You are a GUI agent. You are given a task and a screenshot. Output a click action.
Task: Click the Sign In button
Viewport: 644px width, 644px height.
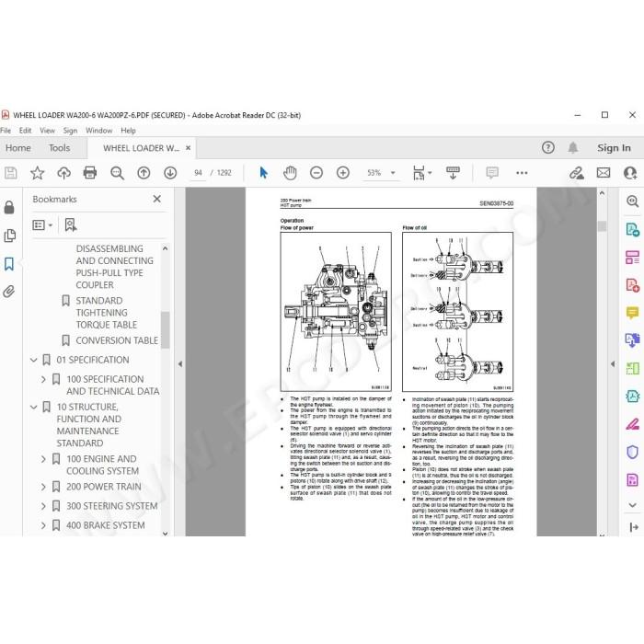click(x=614, y=148)
